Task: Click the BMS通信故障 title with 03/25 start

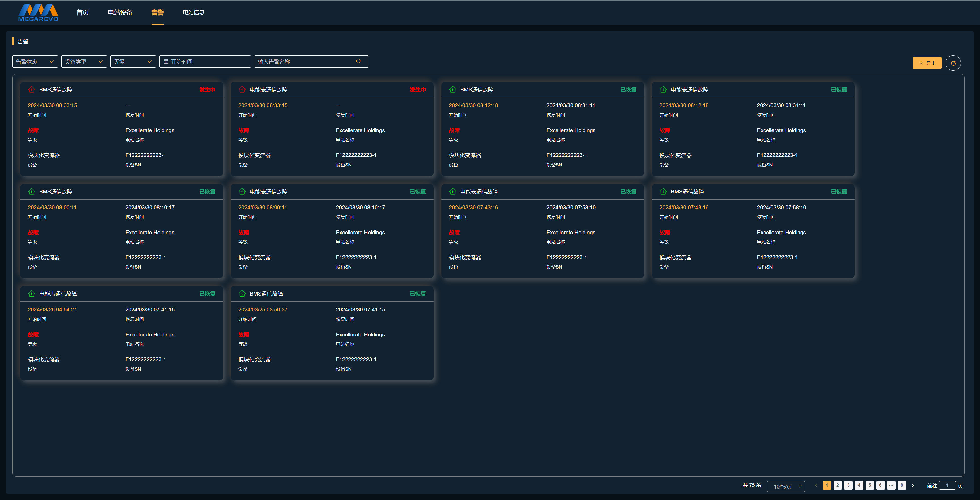Action: (266, 294)
